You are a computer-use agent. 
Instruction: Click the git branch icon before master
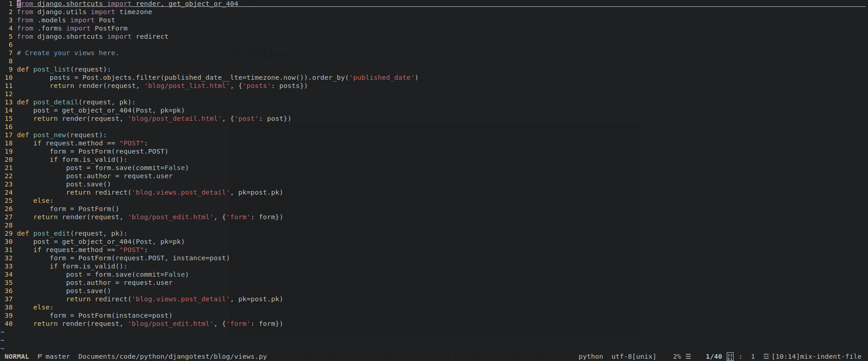coord(40,356)
